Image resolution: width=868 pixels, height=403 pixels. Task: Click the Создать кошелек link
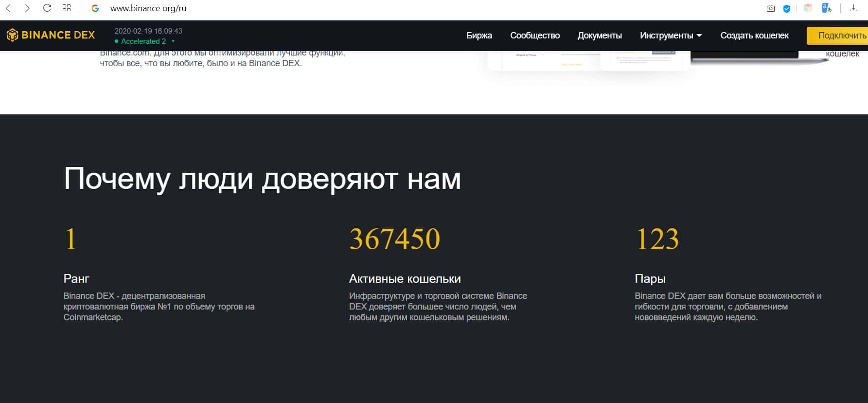click(x=754, y=36)
